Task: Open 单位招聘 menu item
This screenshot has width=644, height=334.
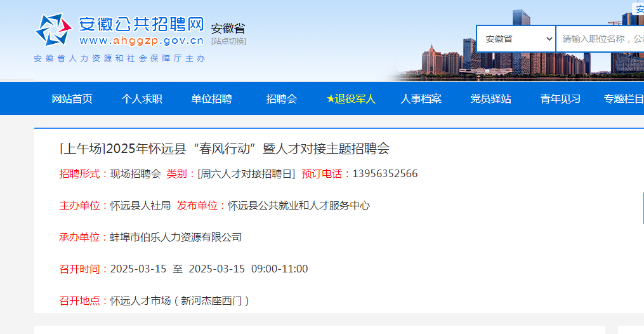Action: 211,99
